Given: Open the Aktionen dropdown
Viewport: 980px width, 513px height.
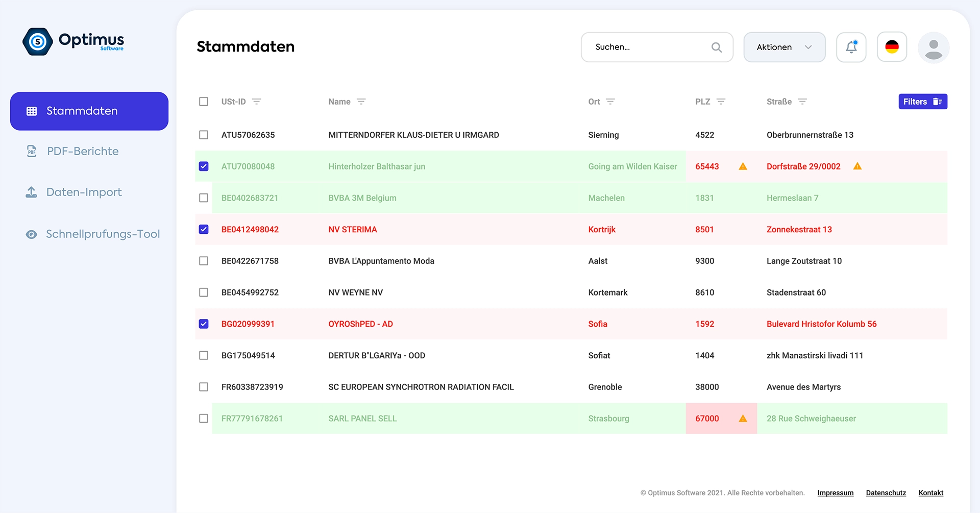Looking at the screenshot, I should pos(785,47).
